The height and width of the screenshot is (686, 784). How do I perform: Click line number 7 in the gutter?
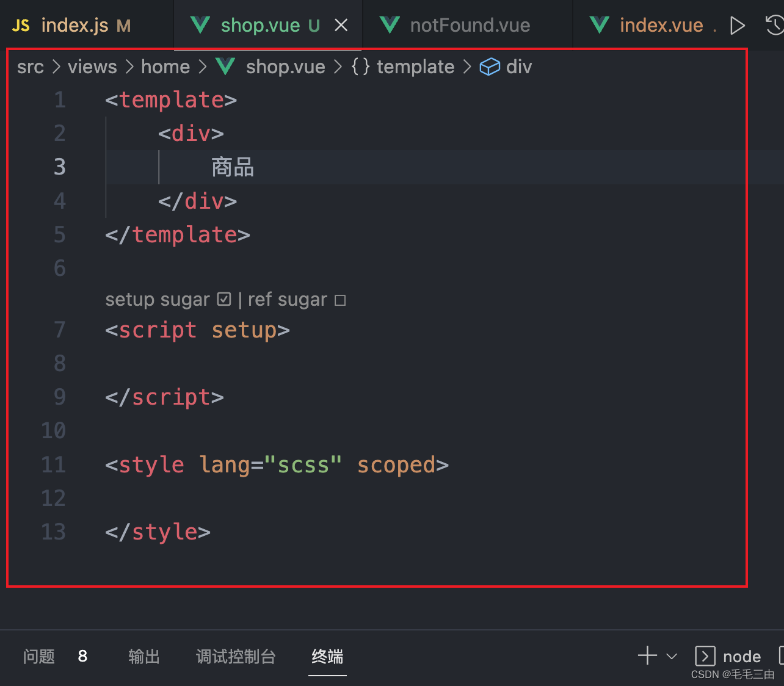(59, 330)
